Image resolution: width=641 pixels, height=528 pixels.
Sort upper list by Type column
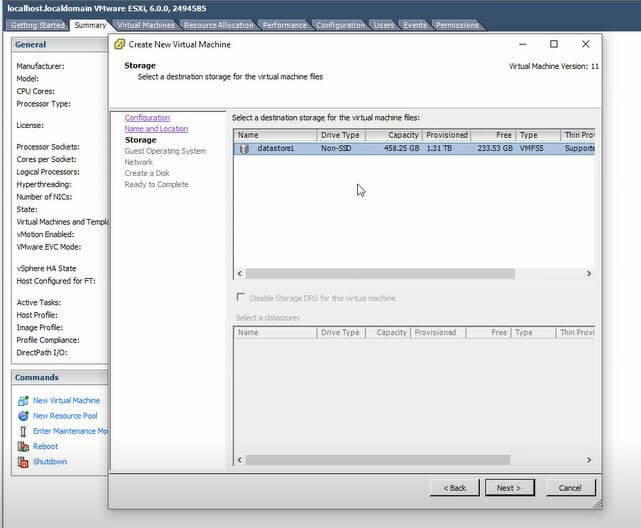538,135
